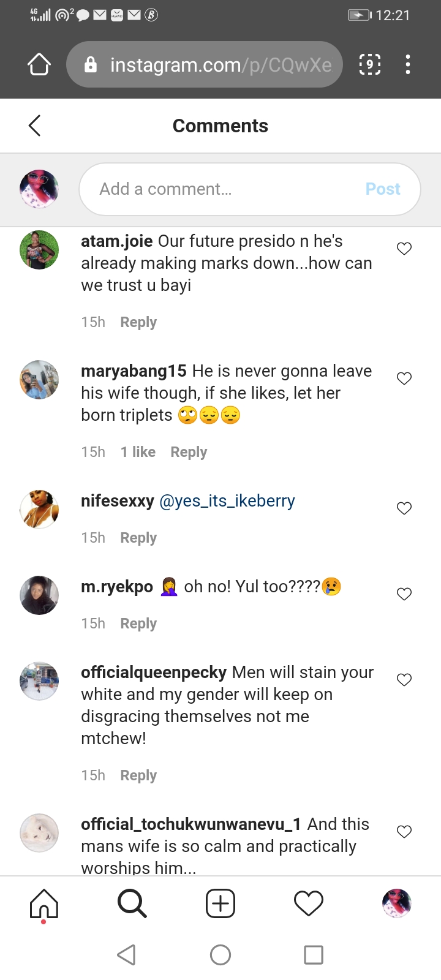Go to Instagram Home tab
The width and height of the screenshot is (441, 980).
point(44,904)
